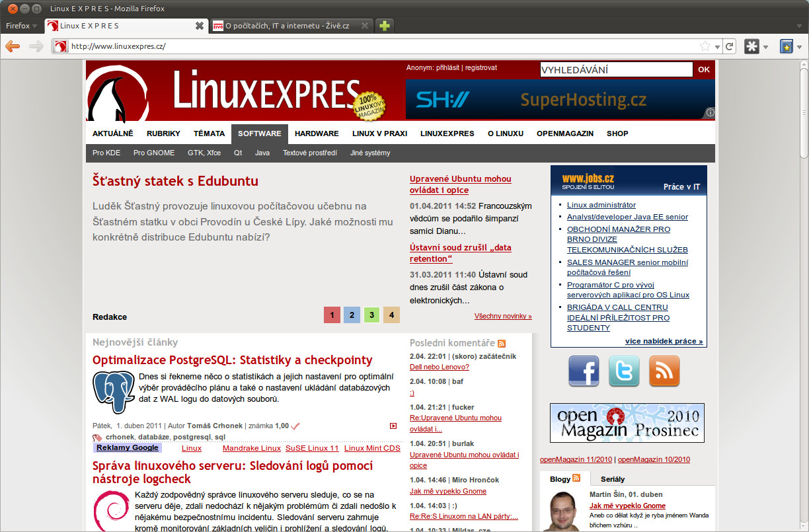Click the více nabídek práce link
The image size is (809, 532).
(664, 341)
